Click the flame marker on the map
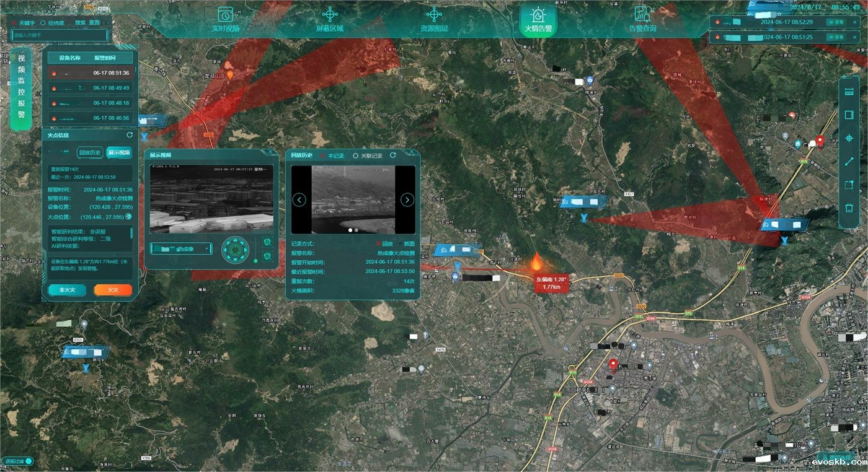 [x=536, y=261]
